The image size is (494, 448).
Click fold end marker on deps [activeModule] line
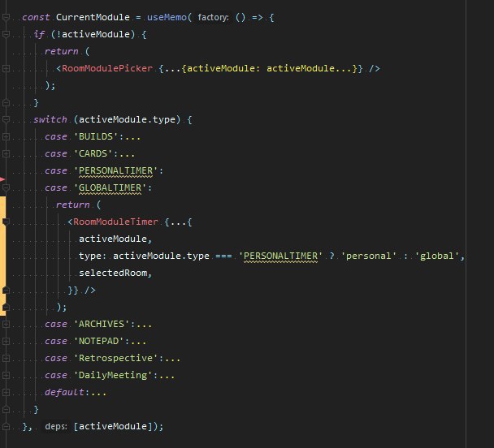click(6, 426)
